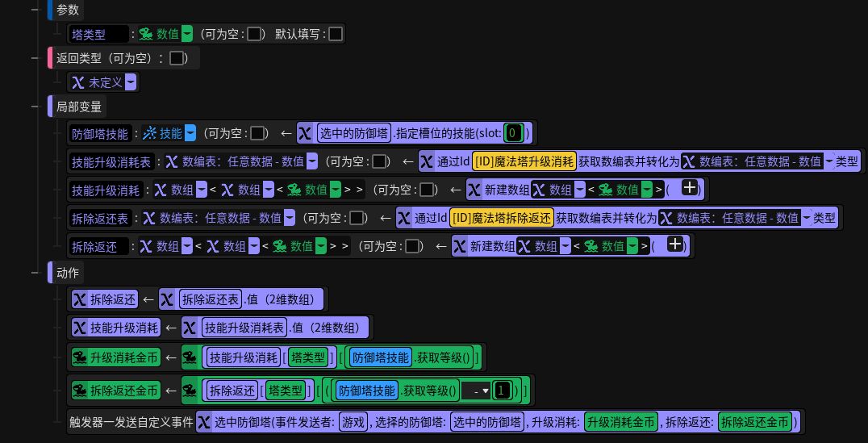This screenshot has width=868, height=443.
Task: Tick the 可为空 checkbox in the 技能升级消耗 row
Action: pyautogui.click(x=427, y=190)
